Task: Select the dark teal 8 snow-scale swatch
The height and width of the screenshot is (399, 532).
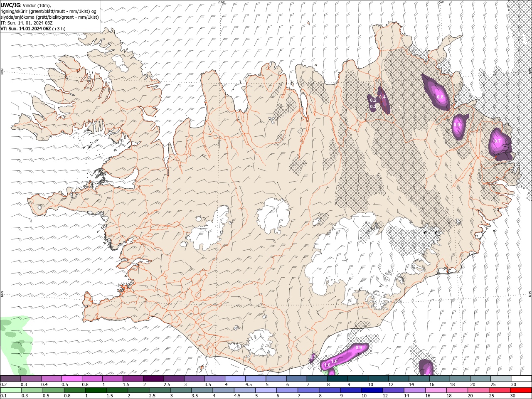Action: pos(337,379)
